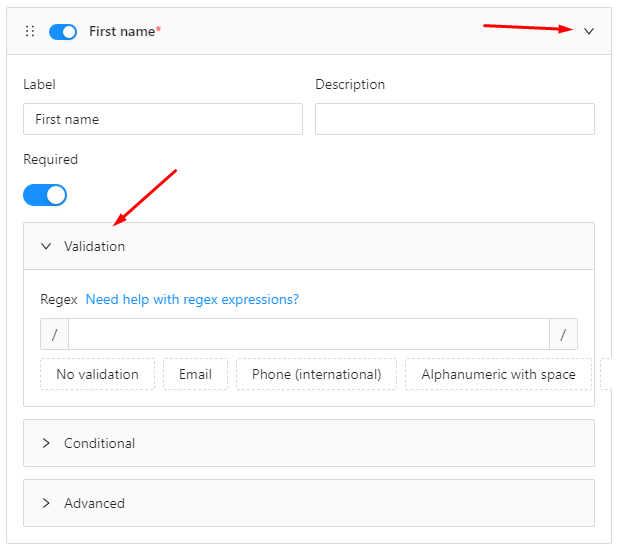Click the Validation section header title

pos(95,246)
